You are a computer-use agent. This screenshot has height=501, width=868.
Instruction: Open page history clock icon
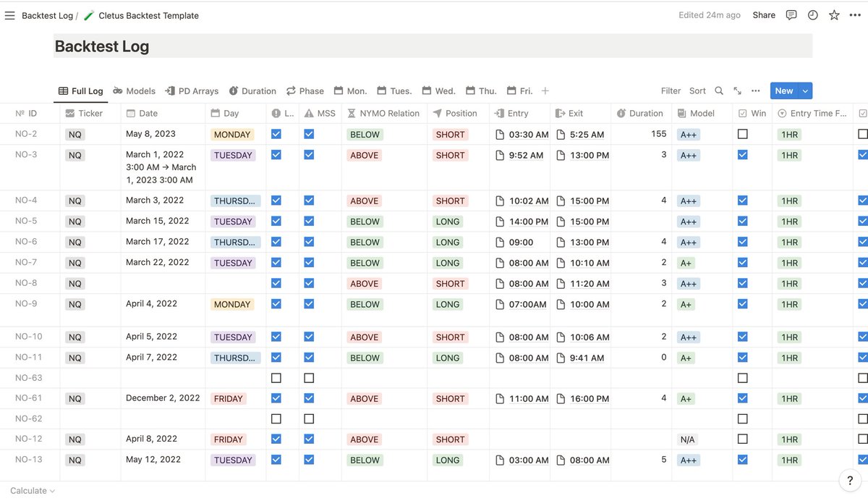[x=813, y=15]
